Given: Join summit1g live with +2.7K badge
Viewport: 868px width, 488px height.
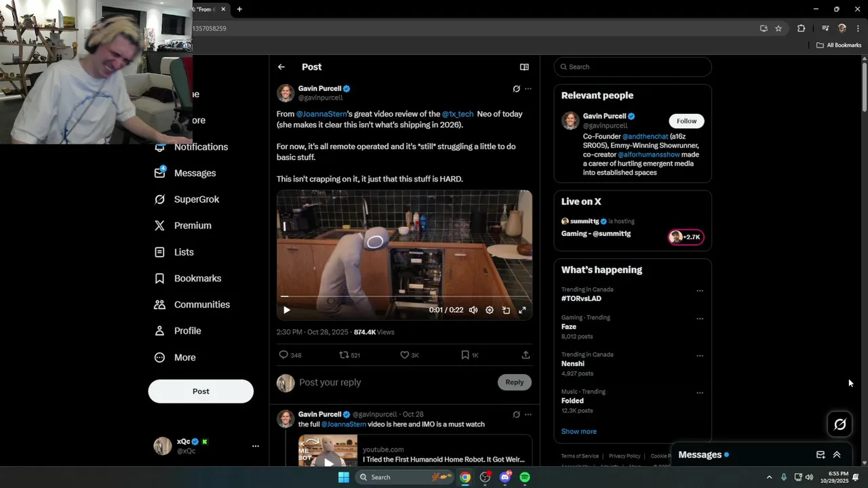Looking at the screenshot, I should 686,237.
